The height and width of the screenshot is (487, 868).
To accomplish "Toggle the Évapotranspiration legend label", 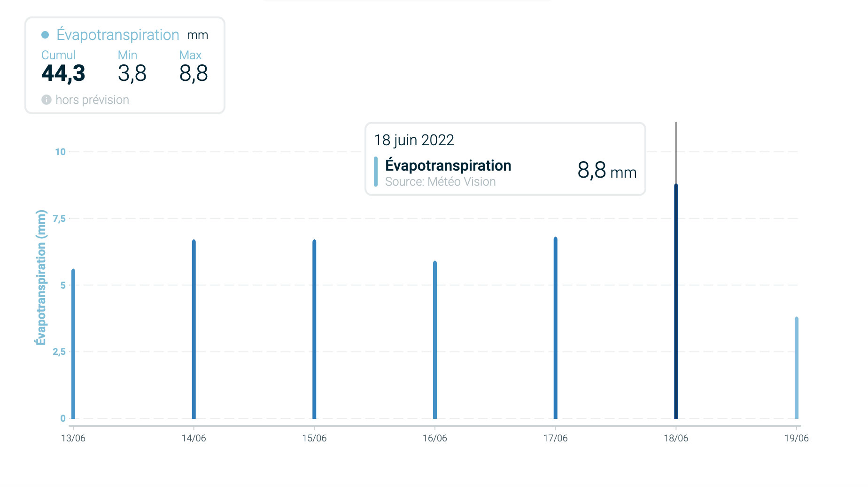I will (117, 35).
